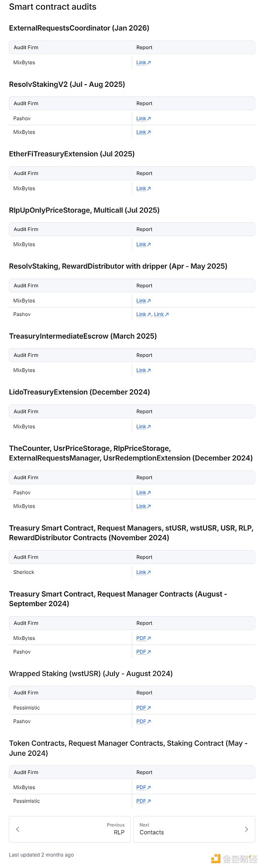The width and height of the screenshot is (262, 868).
Task: Open MixBytes PDF for May-June 2024 audit
Action: tap(141, 787)
